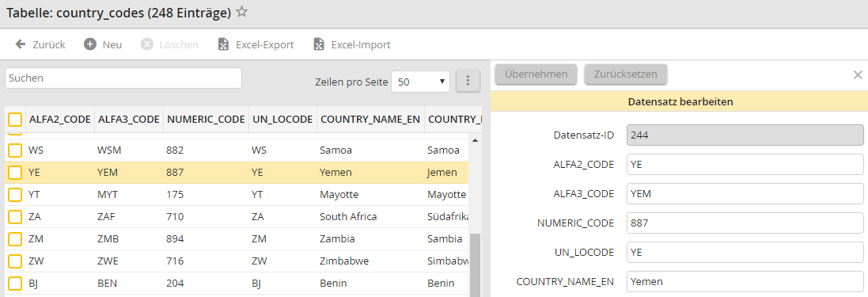Focus the Suchen search field
Screen dimensions: 868x297
(x=123, y=78)
